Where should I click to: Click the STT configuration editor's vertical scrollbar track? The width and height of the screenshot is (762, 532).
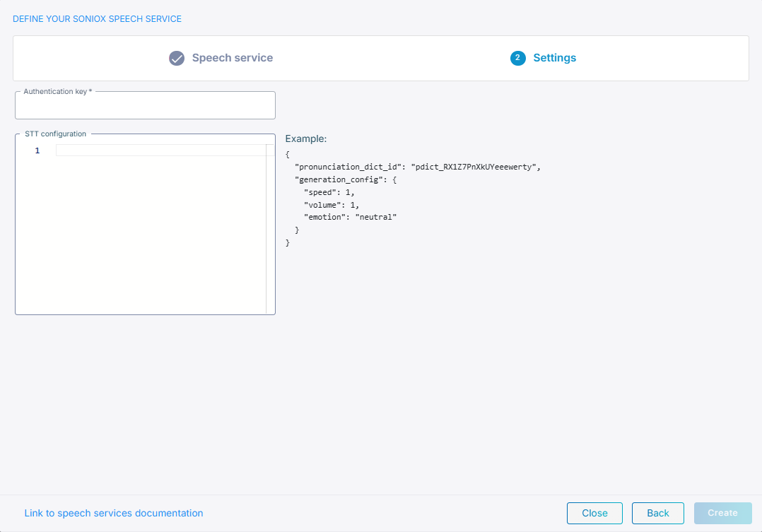click(x=270, y=233)
